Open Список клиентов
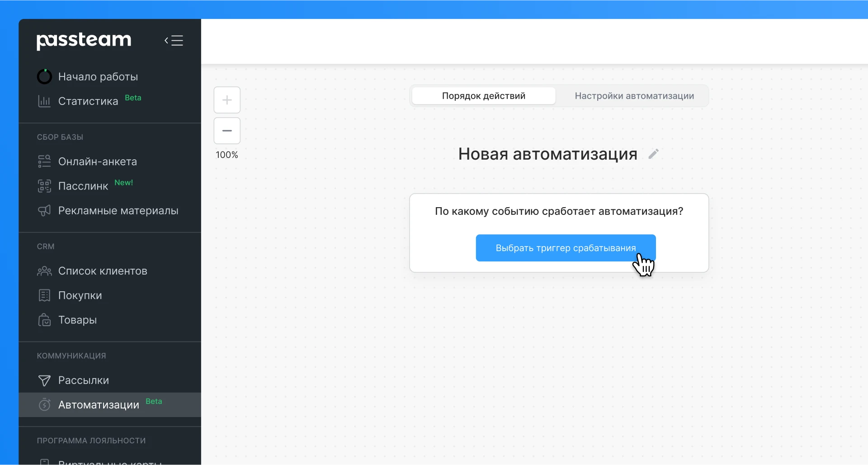The height and width of the screenshot is (465, 868). click(x=103, y=271)
